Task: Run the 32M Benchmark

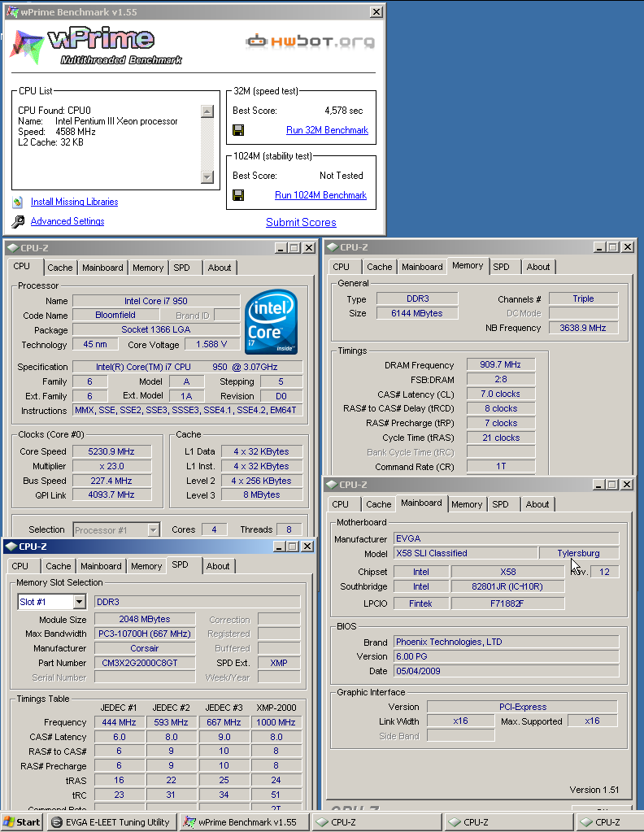Action: (327, 130)
